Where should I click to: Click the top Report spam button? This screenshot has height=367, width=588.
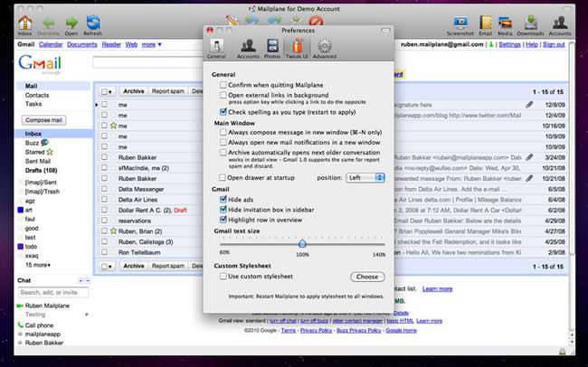point(168,91)
